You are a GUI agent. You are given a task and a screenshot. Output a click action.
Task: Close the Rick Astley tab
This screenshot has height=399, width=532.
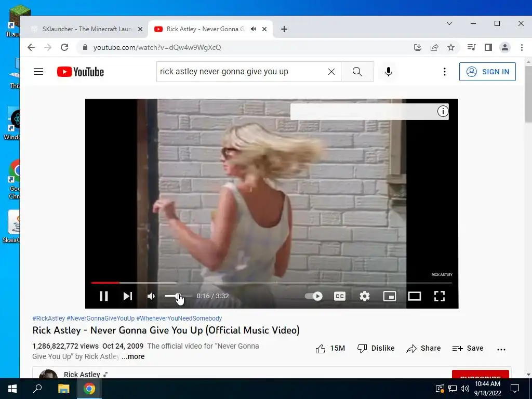pos(264,29)
